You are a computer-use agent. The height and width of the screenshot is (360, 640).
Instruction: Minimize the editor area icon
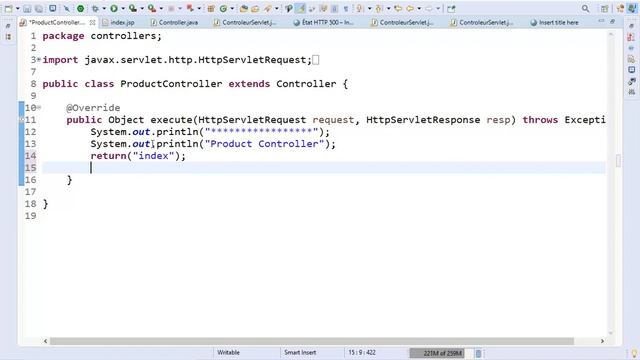click(601, 21)
